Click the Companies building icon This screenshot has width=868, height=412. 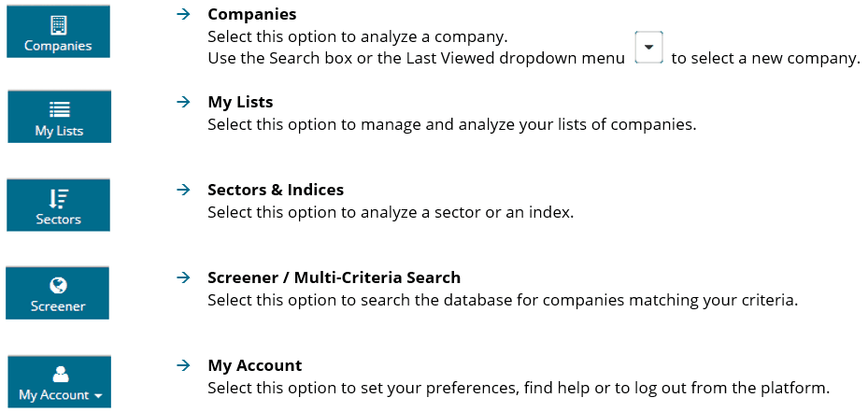tap(58, 24)
